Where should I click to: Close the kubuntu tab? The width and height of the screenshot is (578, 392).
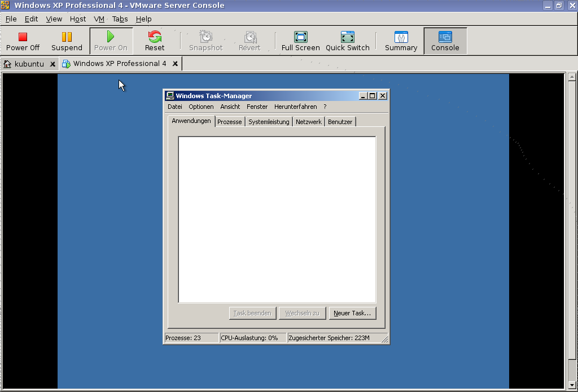coord(52,64)
